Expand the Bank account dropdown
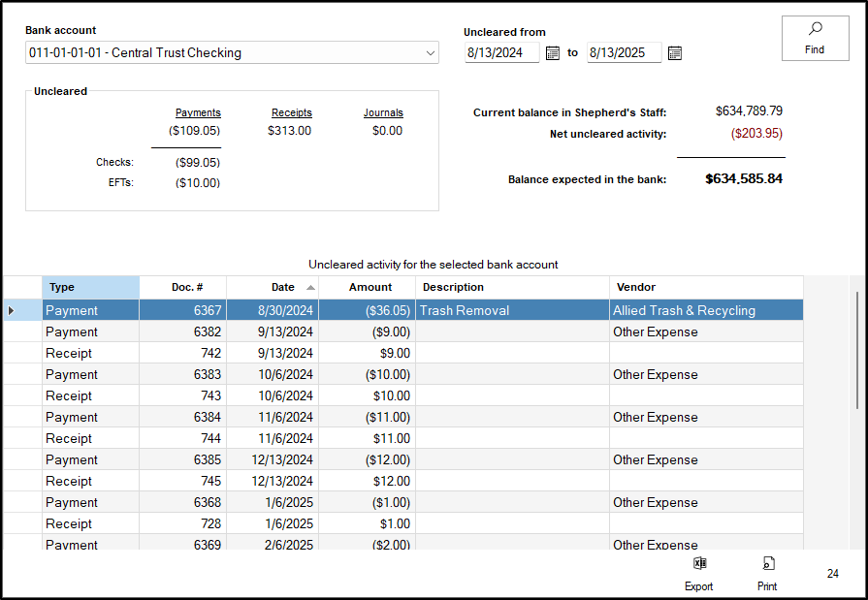This screenshot has width=868, height=600. [x=431, y=53]
